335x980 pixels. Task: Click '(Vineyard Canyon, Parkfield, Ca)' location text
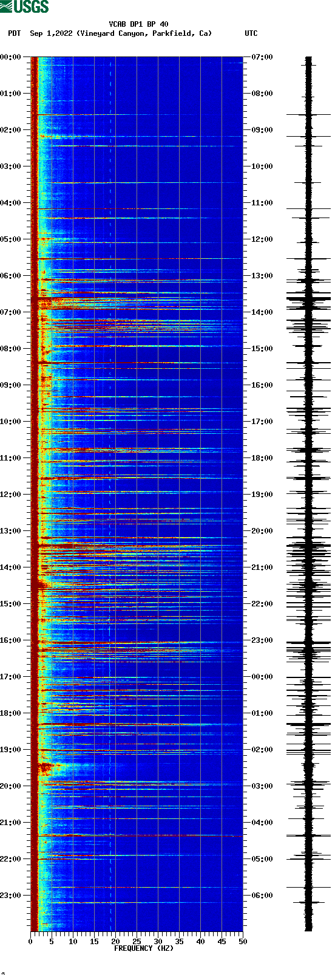point(144,33)
